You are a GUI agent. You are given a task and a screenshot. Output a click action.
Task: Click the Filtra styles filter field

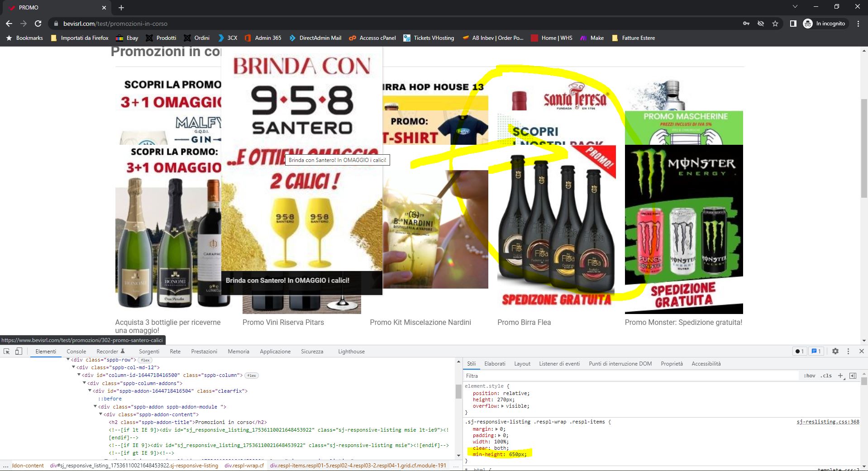pyautogui.click(x=631, y=376)
